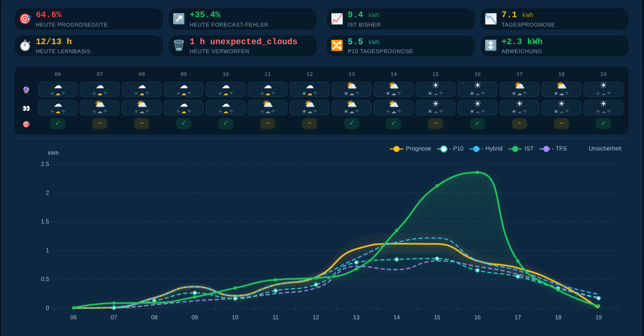The height and width of the screenshot is (336, 644).
Task: Click the eyes observed-weather row icon
Action: coord(26,108)
